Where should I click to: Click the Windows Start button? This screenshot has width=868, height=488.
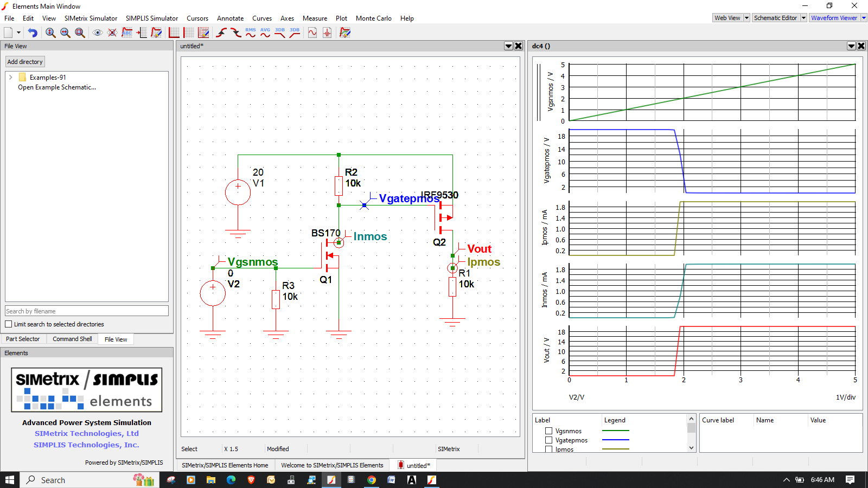[x=10, y=480]
